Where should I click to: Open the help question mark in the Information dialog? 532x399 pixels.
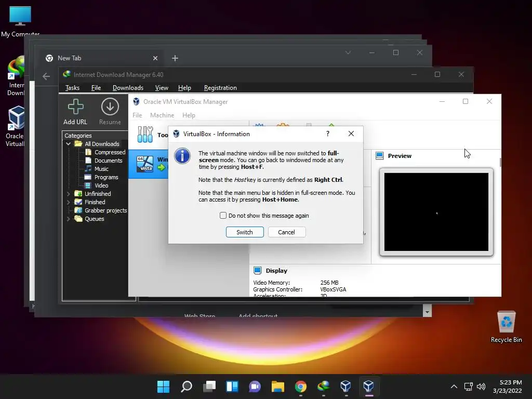pos(328,134)
